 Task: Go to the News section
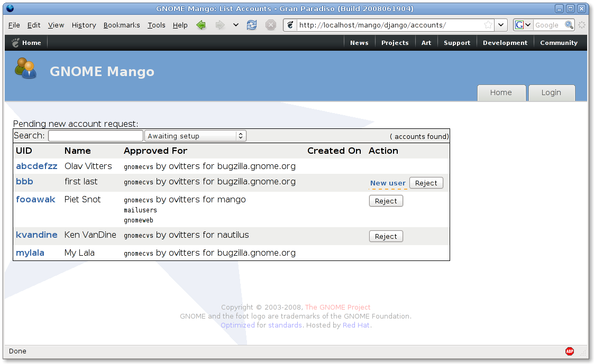click(x=359, y=43)
